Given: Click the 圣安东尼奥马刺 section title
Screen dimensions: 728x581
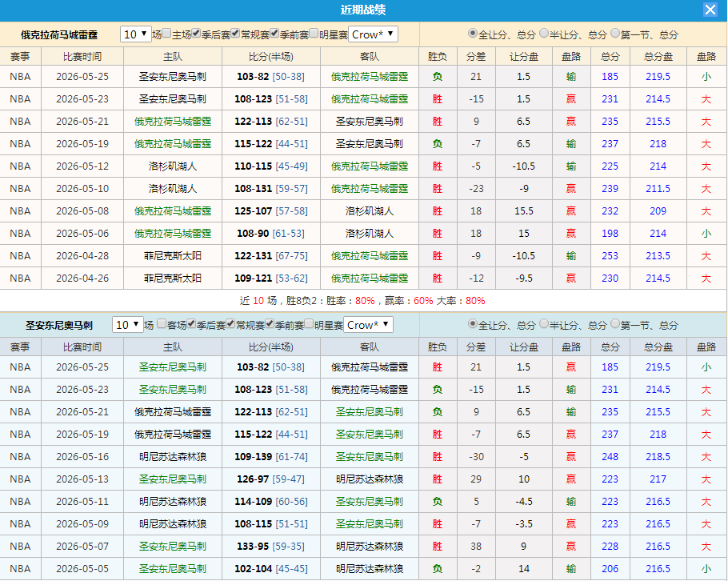Looking at the screenshot, I should [x=59, y=325].
